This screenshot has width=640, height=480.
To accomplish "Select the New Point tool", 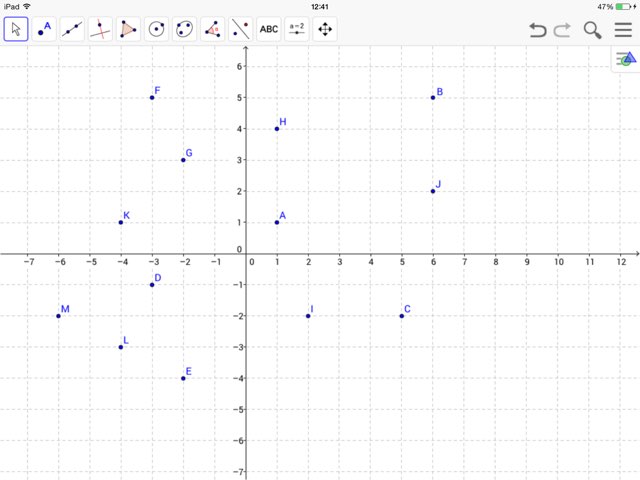I will click(x=44, y=29).
